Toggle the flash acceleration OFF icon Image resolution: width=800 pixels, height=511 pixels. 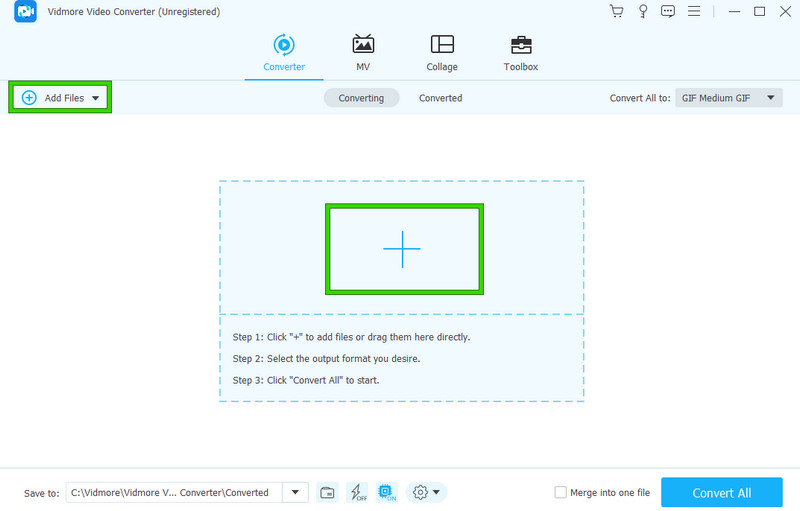357,492
